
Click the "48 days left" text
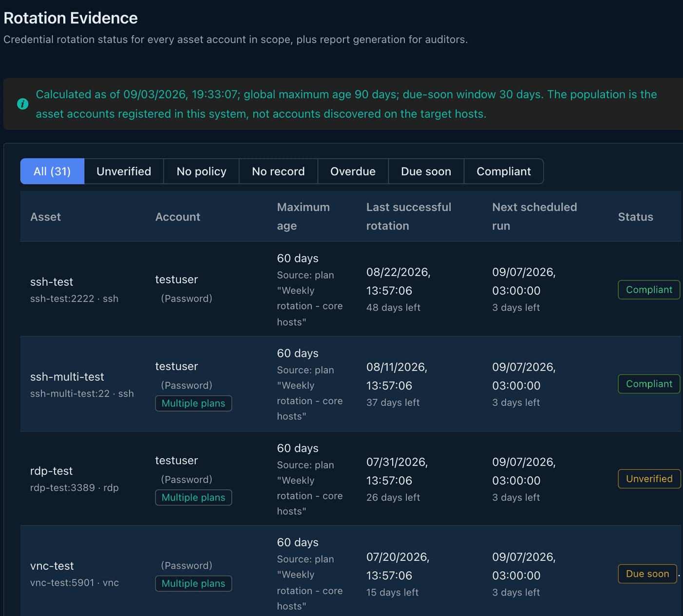tap(393, 307)
